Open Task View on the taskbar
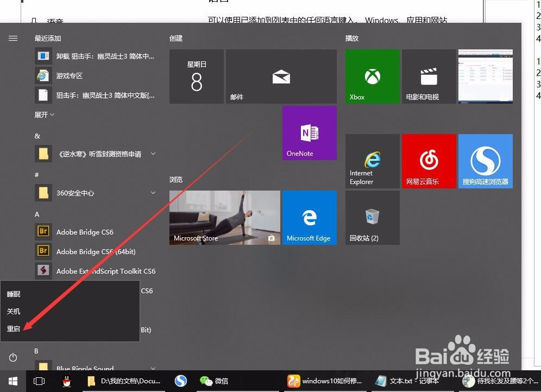The width and height of the screenshot is (541, 392). coord(39,381)
